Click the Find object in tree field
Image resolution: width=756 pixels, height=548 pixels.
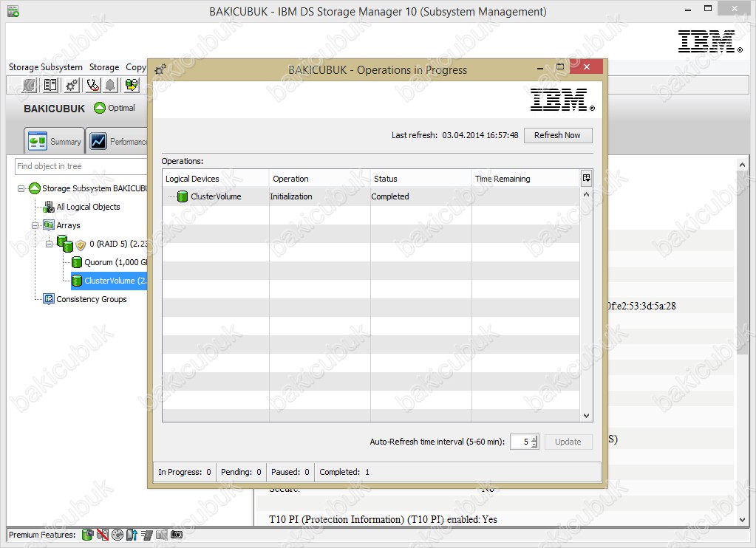click(x=81, y=166)
